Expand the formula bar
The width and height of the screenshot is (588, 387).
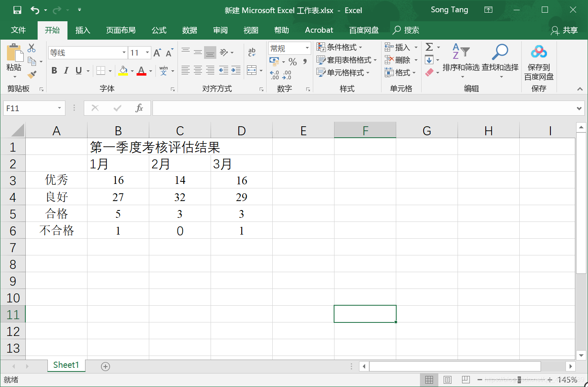(x=579, y=108)
